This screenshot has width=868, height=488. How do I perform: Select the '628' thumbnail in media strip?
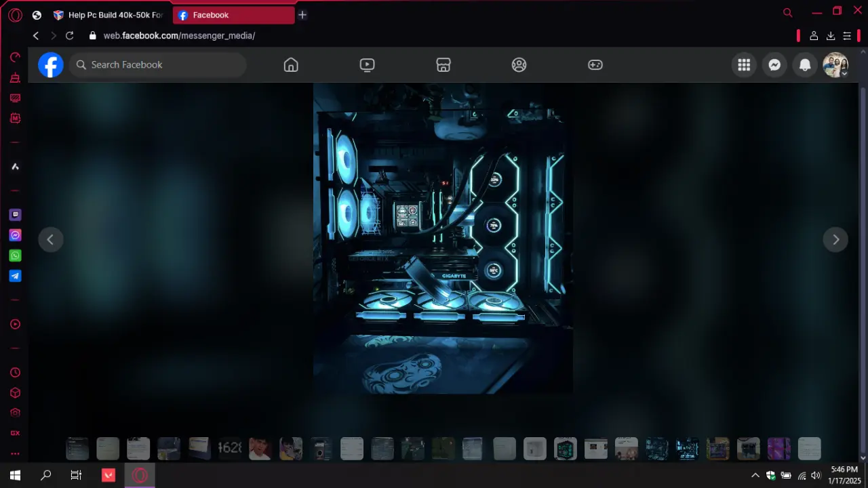(229, 448)
